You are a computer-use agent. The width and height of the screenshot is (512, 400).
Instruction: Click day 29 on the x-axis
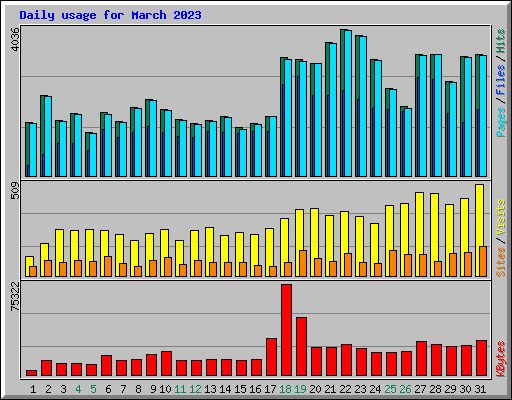[450, 389]
